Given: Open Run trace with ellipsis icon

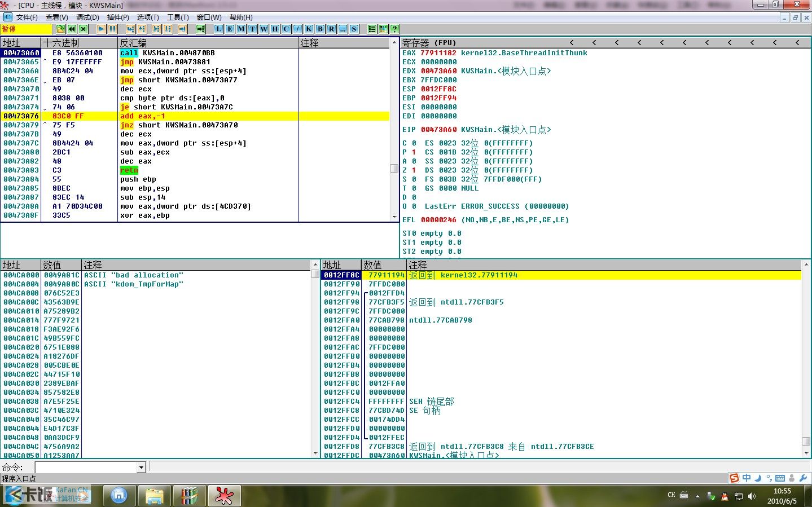Looking at the screenshot, I should click(x=343, y=29).
